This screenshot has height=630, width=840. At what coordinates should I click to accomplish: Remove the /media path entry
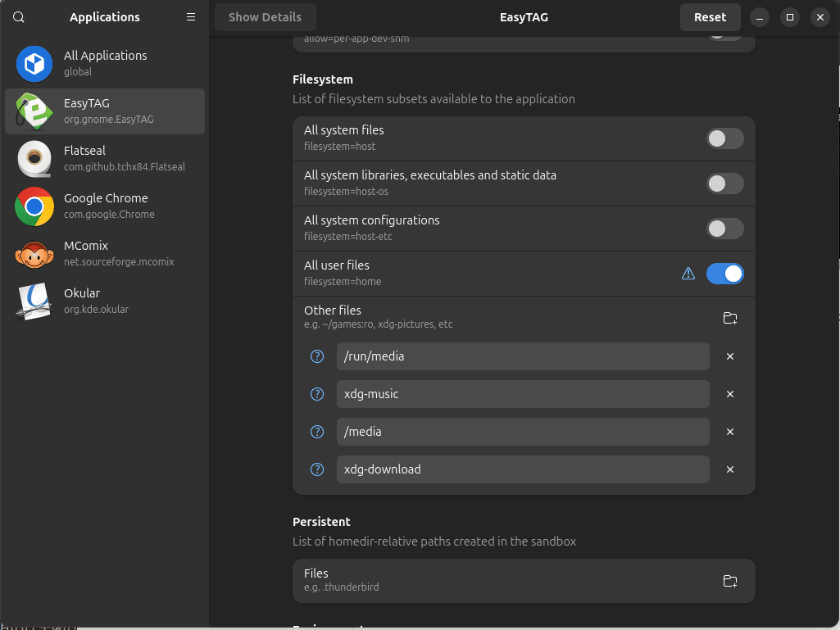(730, 432)
